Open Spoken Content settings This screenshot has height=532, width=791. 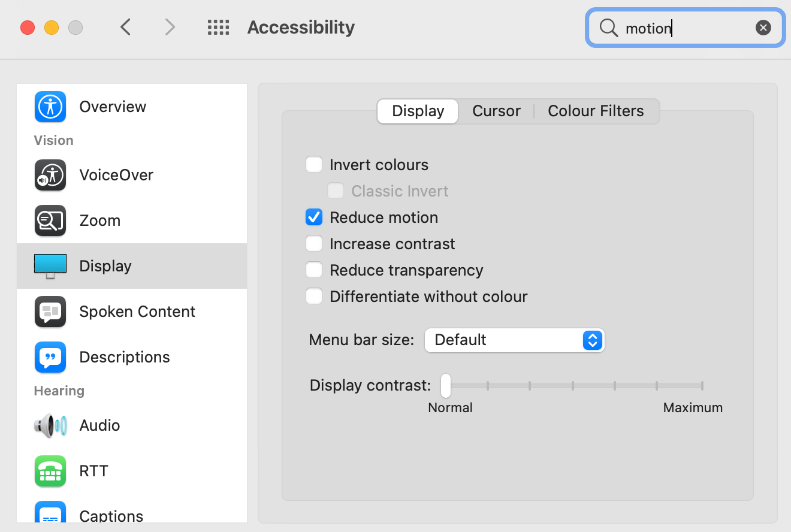(x=50, y=312)
